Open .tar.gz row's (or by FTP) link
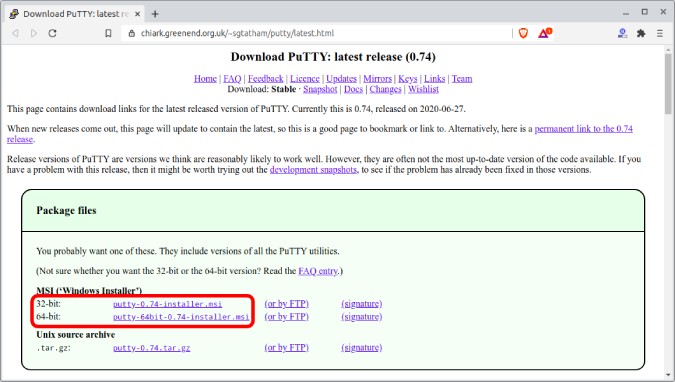This screenshot has width=675, height=382. [287, 348]
